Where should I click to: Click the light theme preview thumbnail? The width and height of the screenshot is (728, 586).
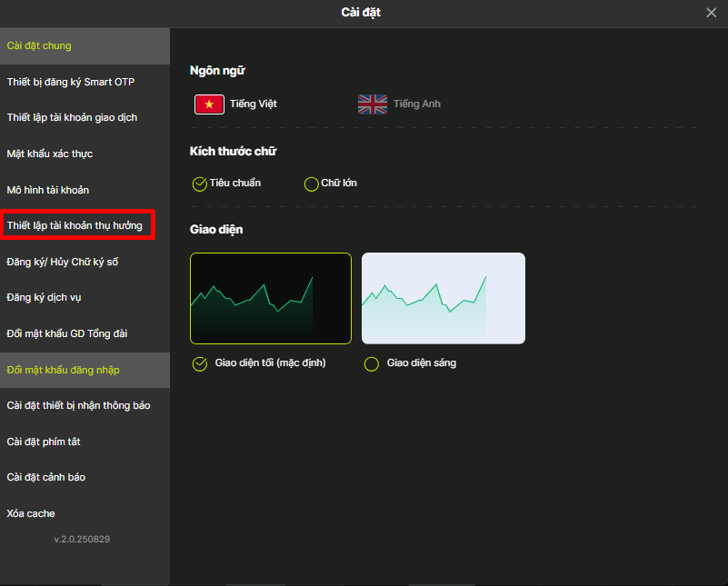443,298
